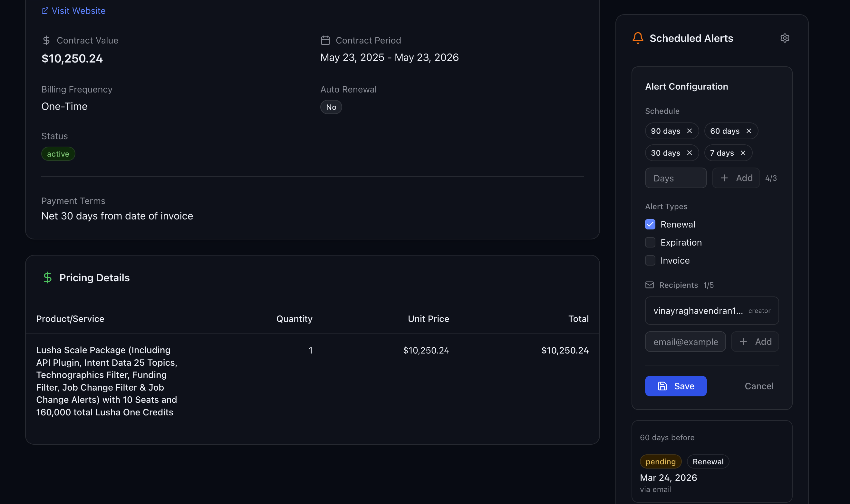Enable the Invoice alert type
Image resolution: width=850 pixels, height=504 pixels.
[x=650, y=260]
